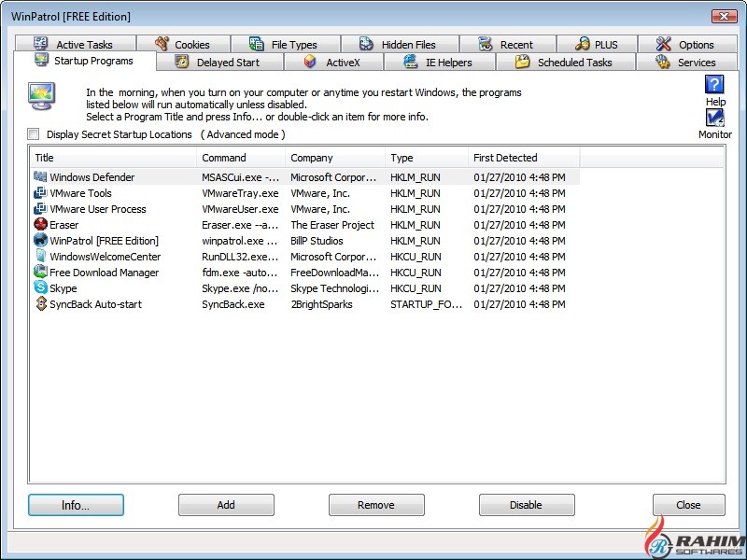Switch to the Services tab
Screen dimensions: 747x560
(687, 62)
